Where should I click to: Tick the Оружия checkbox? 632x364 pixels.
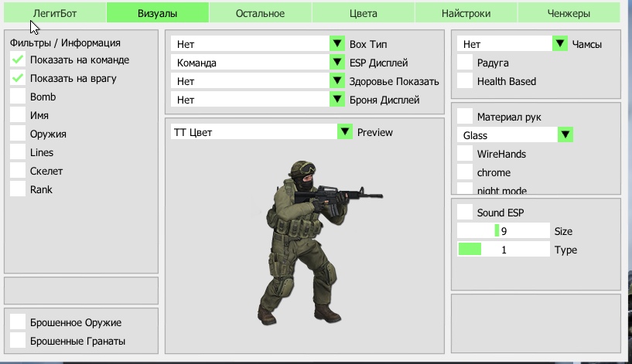[x=18, y=134]
